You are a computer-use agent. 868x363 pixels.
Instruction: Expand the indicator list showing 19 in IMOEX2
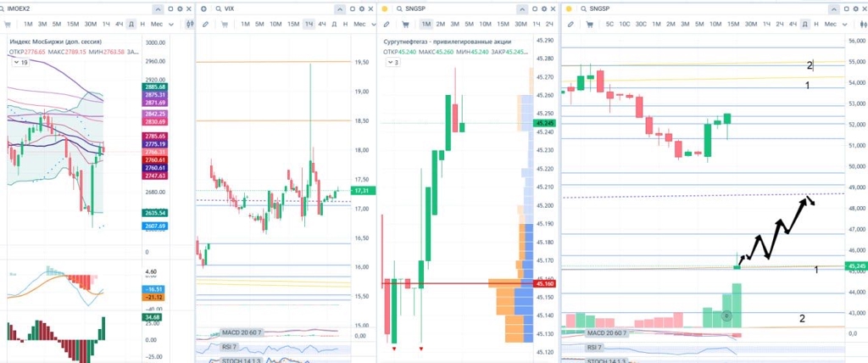tap(20, 63)
